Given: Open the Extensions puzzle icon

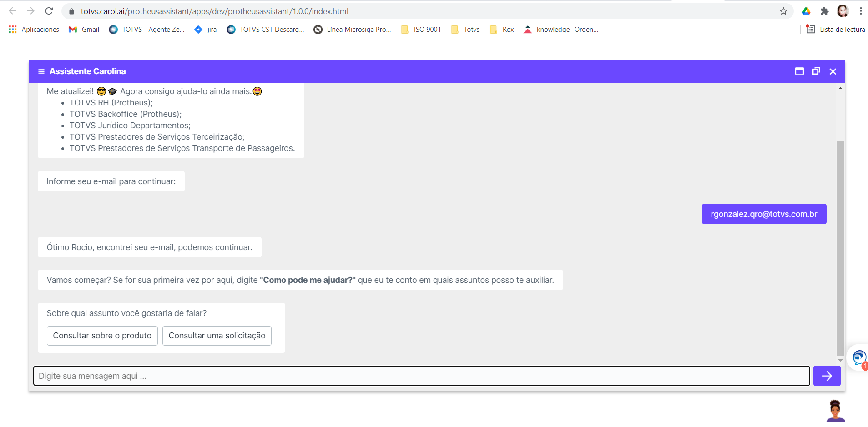Looking at the screenshot, I should coord(824,11).
